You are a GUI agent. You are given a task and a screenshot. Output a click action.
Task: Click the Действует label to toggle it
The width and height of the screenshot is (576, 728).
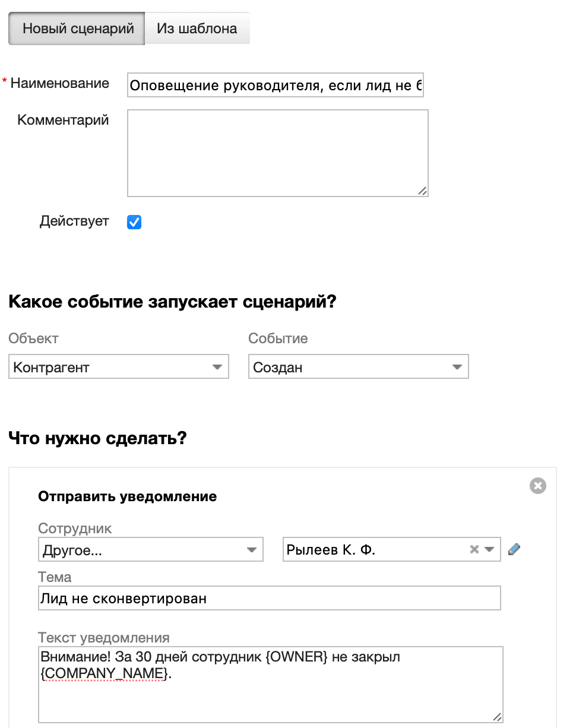tap(74, 221)
